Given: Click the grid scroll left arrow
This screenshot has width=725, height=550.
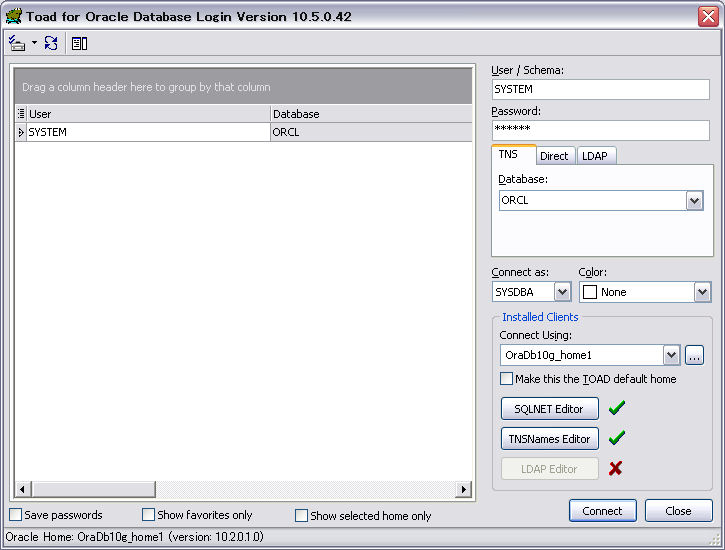Looking at the screenshot, I should pyautogui.click(x=22, y=489).
